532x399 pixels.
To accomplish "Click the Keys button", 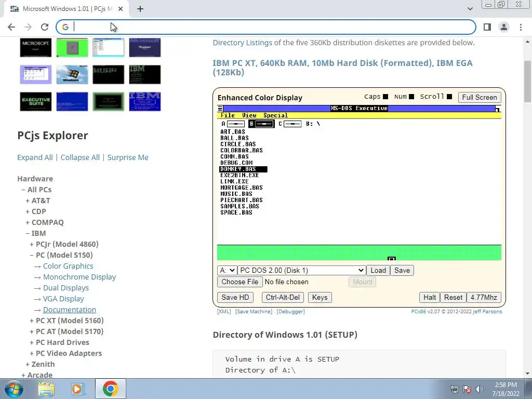I will pos(320,298).
